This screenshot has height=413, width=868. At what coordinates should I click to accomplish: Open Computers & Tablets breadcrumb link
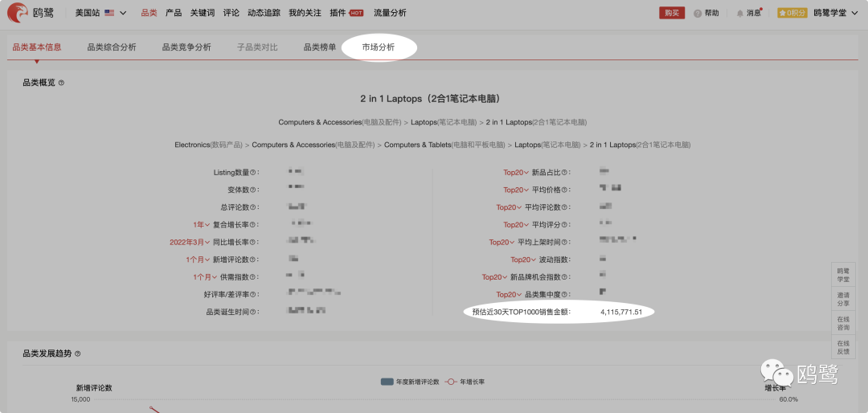444,145
